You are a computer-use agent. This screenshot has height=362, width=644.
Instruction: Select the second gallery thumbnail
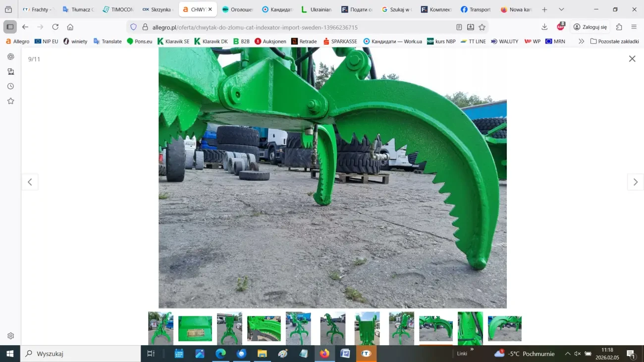[195, 328]
